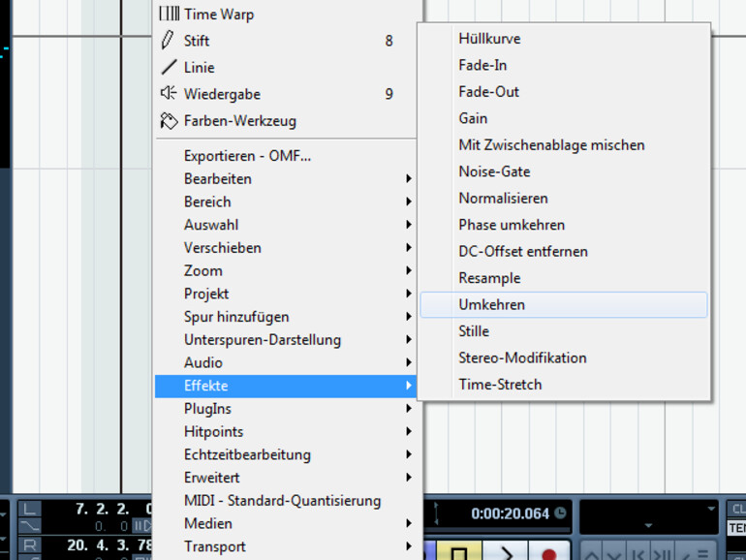Choose Normalisieren effect

pos(564,199)
